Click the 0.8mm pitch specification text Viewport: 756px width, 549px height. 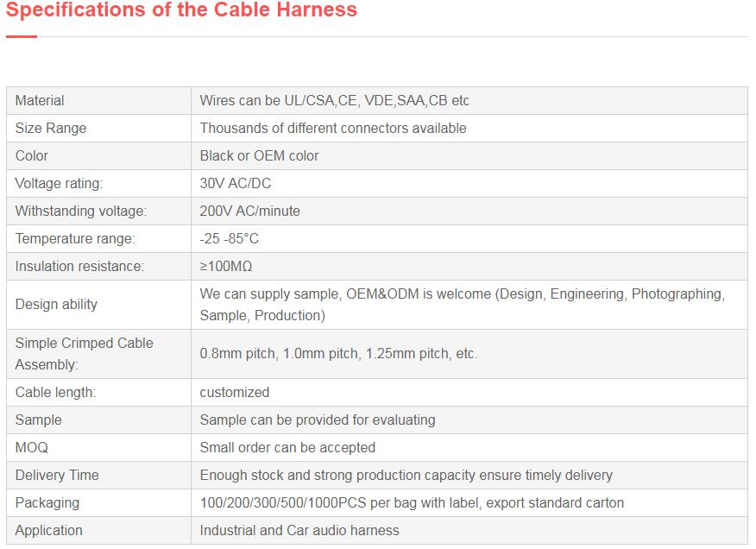click(338, 353)
